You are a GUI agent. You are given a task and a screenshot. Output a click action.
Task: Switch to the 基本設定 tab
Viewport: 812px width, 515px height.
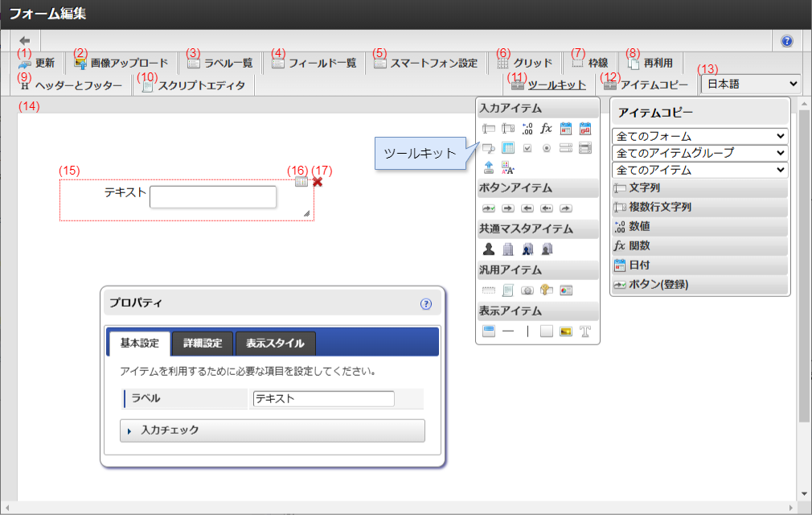pyautogui.click(x=139, y=344)
